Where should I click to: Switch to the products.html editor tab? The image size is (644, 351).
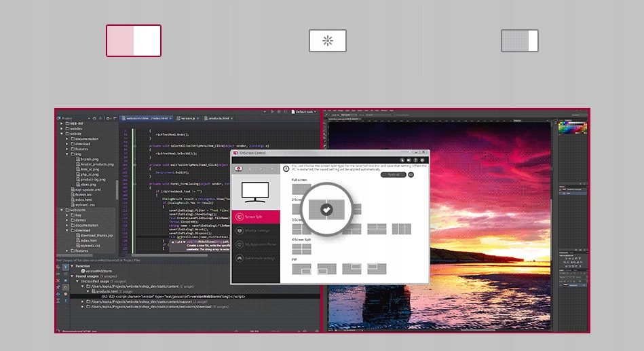point(221,118)
